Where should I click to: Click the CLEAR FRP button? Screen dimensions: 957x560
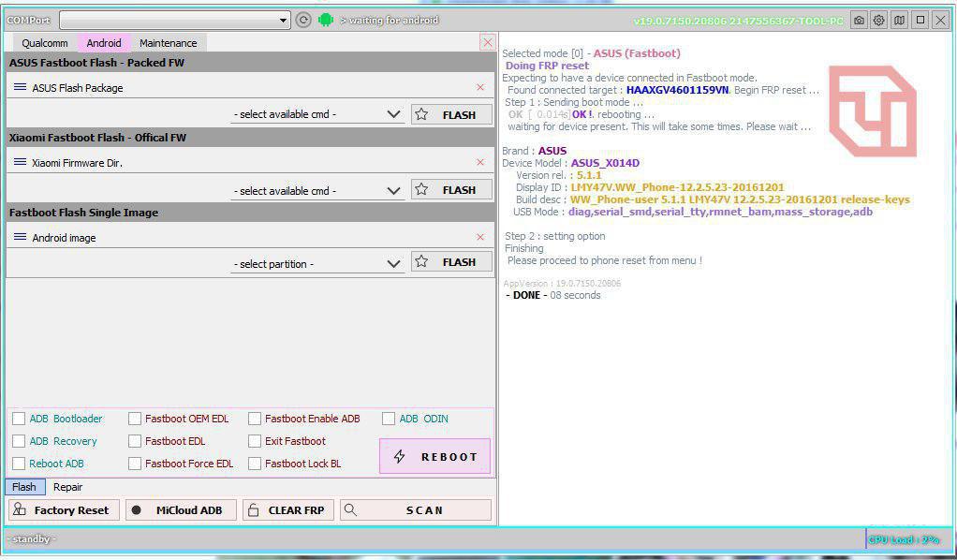pyautogui.click(x=288, y=510)
